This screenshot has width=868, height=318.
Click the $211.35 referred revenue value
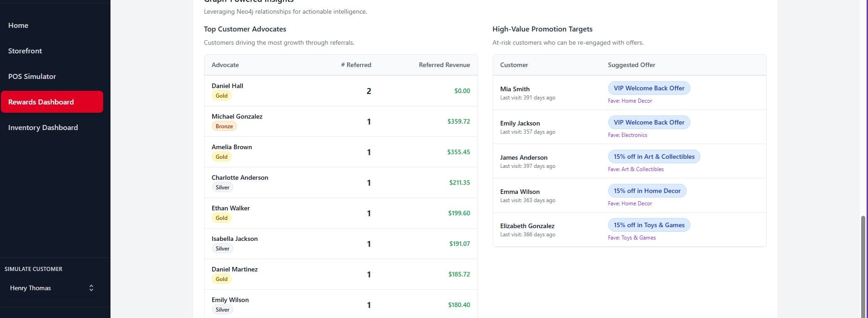point(459,182)
